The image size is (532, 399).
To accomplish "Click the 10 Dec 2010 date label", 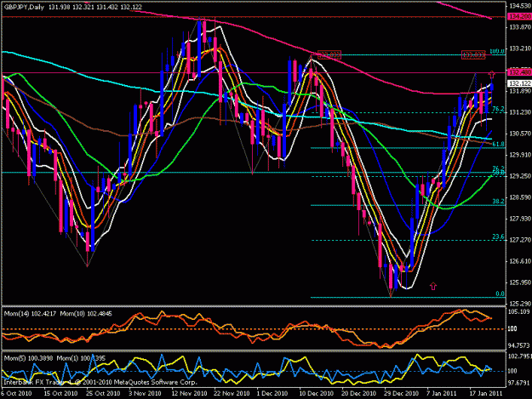I will pos(316,394).
